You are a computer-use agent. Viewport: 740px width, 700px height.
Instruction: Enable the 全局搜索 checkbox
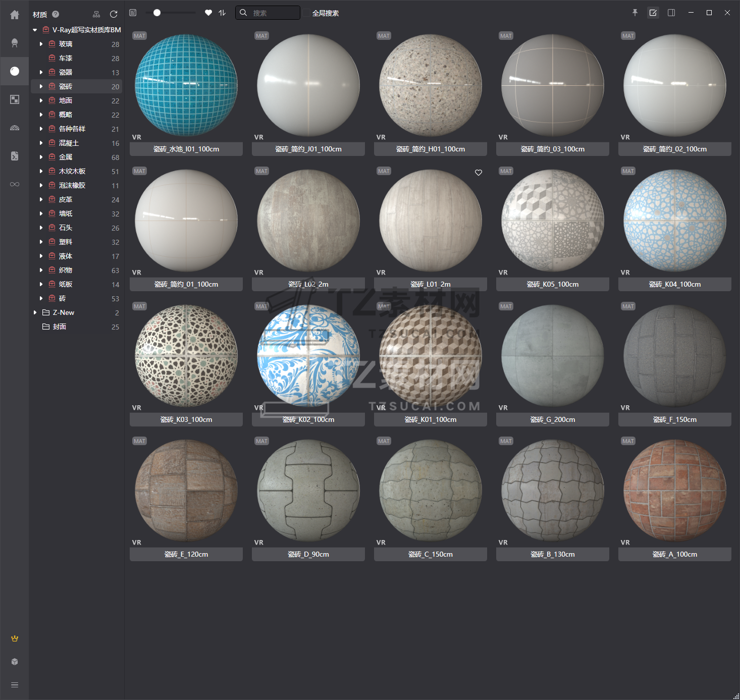[x=306, y=13]
